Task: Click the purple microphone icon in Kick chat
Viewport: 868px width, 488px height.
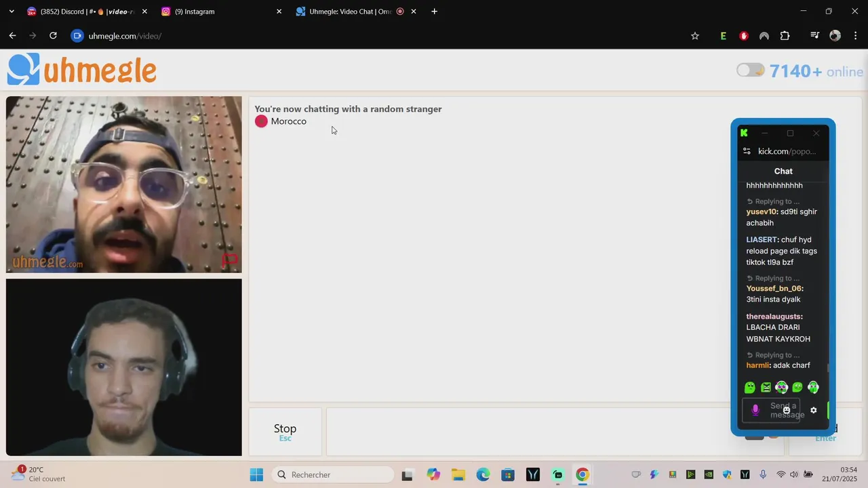Action: coord(755,410)
